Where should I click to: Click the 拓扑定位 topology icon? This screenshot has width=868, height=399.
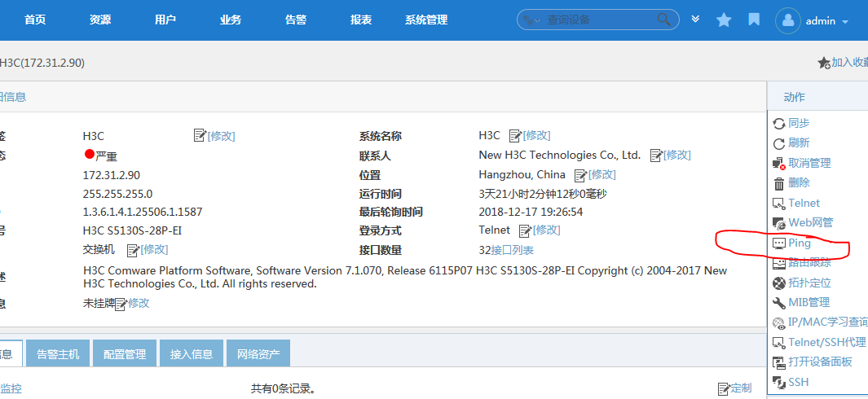(779, 283)
